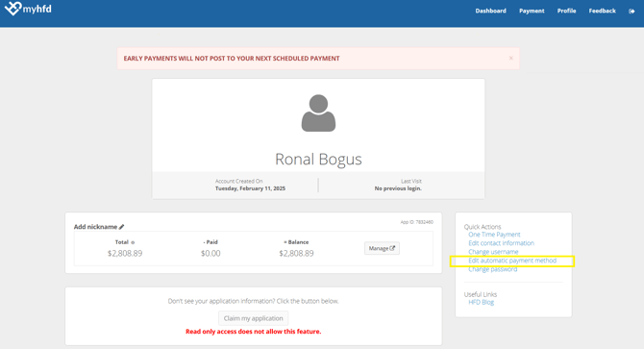Click the Quick Actions heading
Screen dimensions: 644x349
(483, 227)
